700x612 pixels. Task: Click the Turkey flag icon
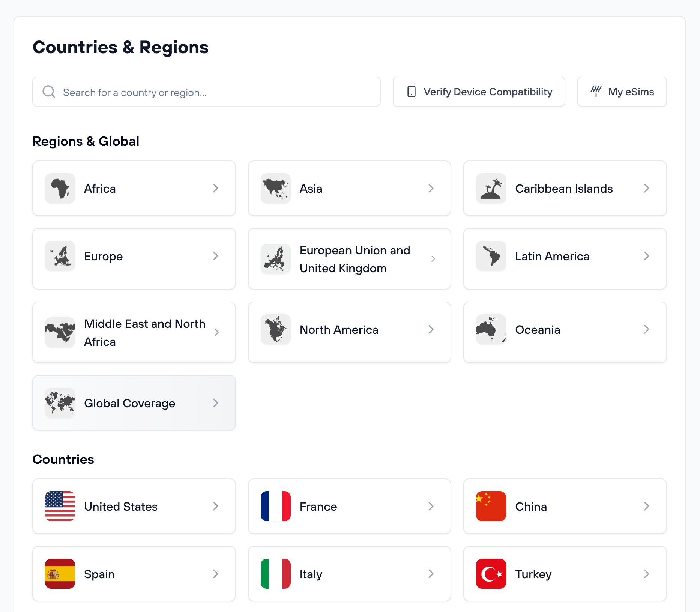491,574
